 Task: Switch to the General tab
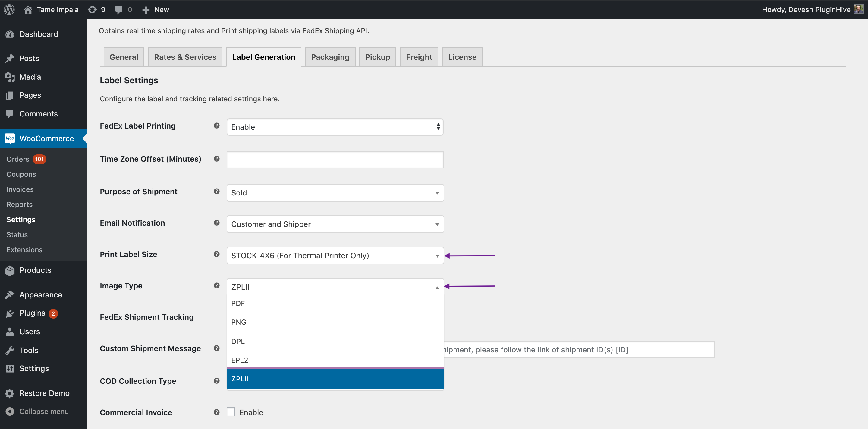tap(124, 56)
